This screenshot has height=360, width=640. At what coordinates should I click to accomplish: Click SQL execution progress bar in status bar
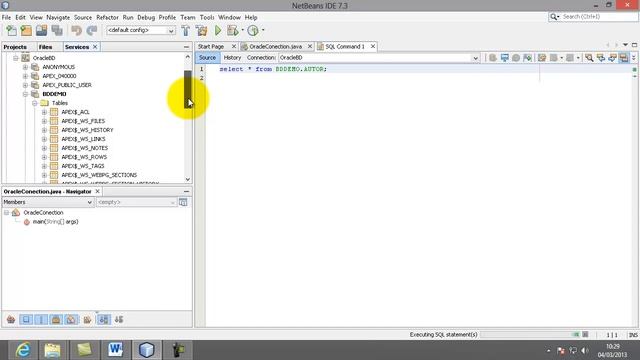click(x=530, y=335)
